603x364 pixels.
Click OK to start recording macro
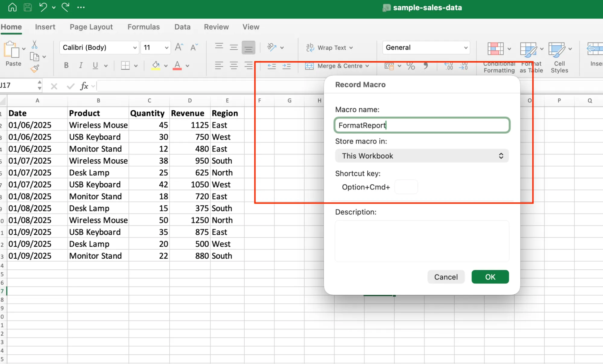pyautogui.click(x=490, y=277)
